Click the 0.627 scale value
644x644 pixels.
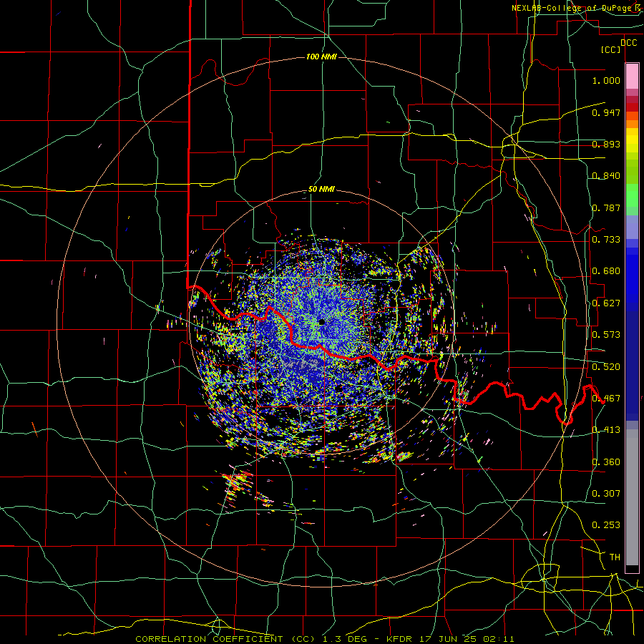[606, 303]
